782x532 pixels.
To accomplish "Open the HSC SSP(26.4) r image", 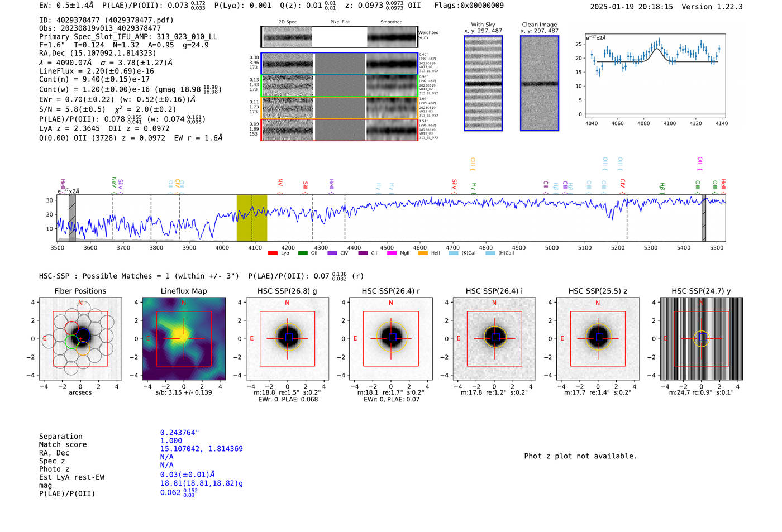I will pyautogui.click(x=390, y=338).
